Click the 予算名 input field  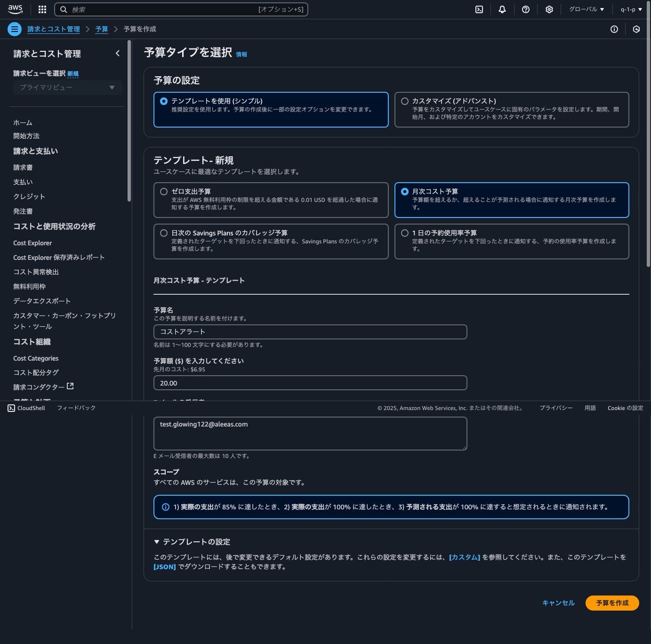tap(310, 332)
